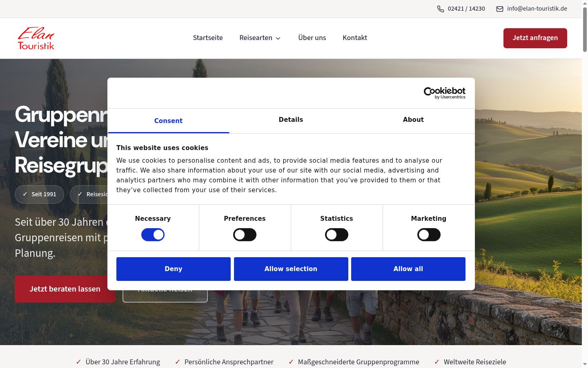This screenshot has width=588, height=368.
Task: Click the Allow selection button
Action: [291, 269]
